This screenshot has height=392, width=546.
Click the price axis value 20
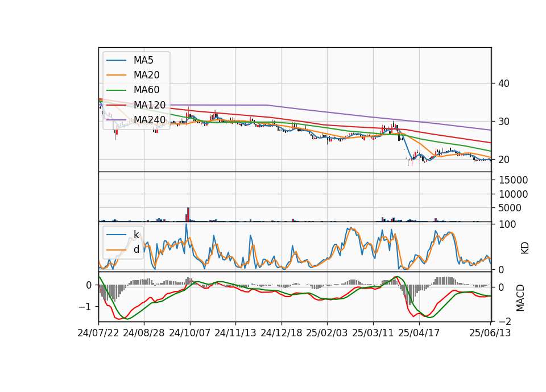pos(503,160)
